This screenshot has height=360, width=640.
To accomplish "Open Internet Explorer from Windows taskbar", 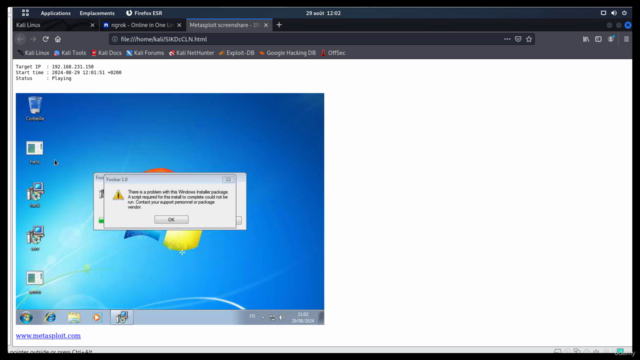I will coord(50,317).
